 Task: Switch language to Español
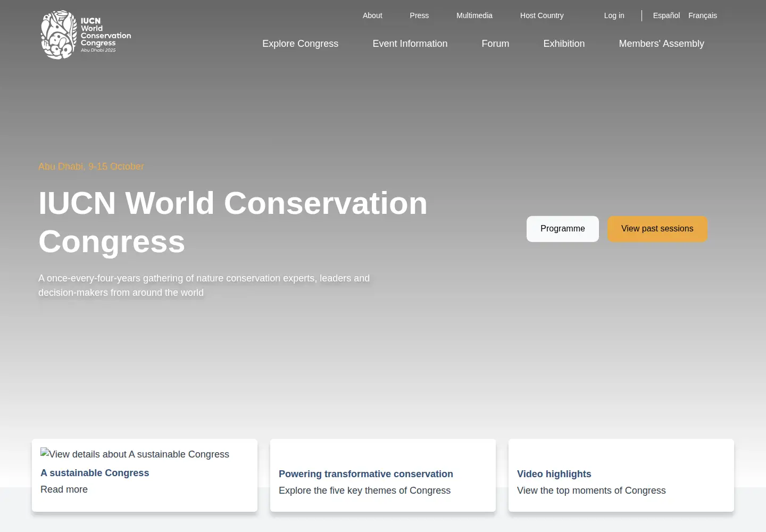[x=667, y=15]
